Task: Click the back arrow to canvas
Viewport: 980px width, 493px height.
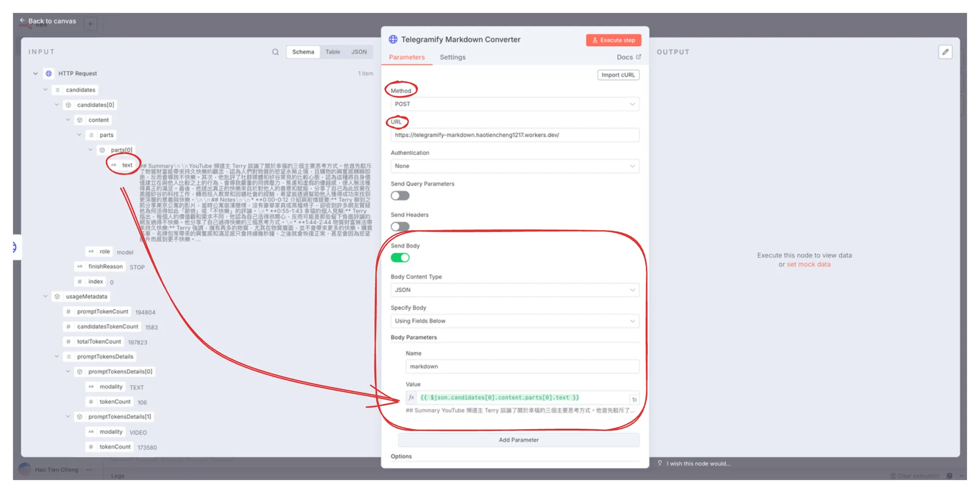Action: (22, 21)
